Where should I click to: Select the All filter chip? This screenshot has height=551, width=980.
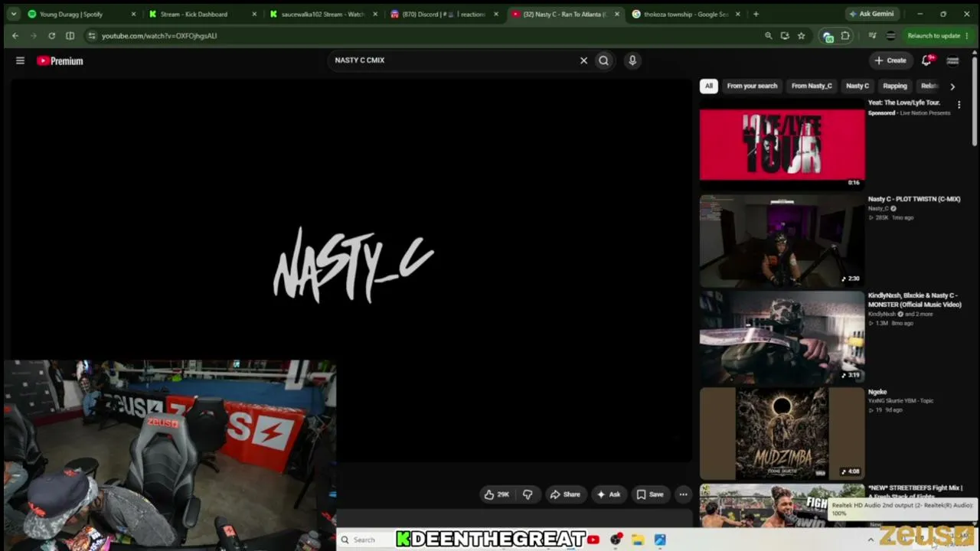(x=709, y=86)
